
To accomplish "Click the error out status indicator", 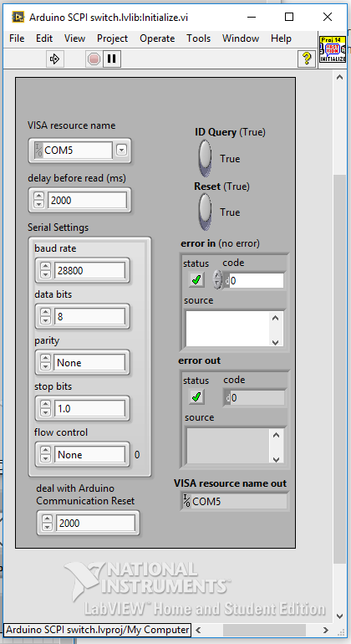I will pos(196,396).
